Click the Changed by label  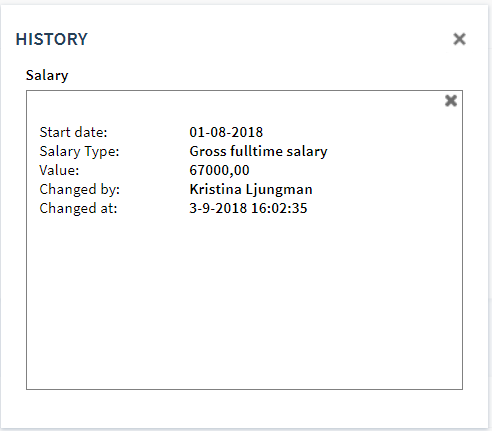pyautogui.click(x=79, y=189)
